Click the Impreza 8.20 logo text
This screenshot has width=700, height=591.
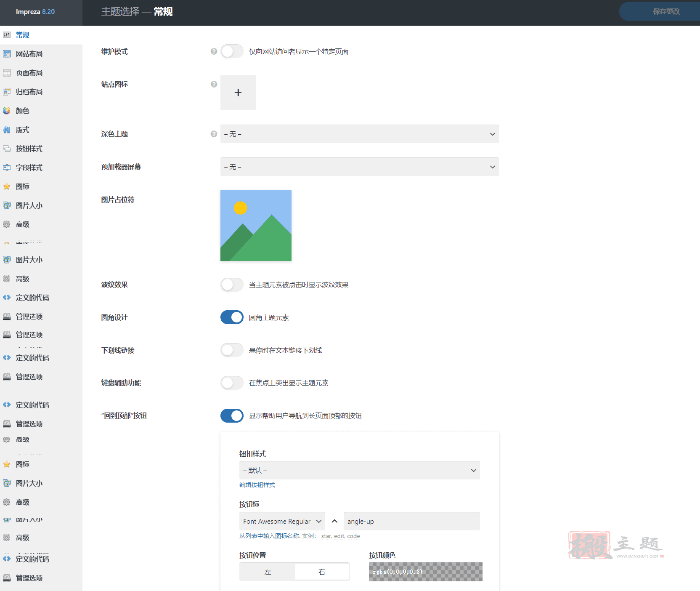(35, 12)
